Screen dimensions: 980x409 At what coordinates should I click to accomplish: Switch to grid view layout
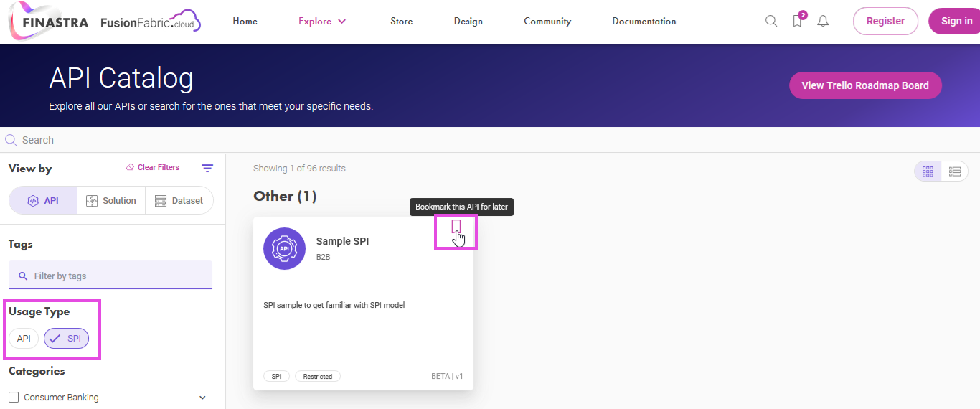(x=928, y=171)
